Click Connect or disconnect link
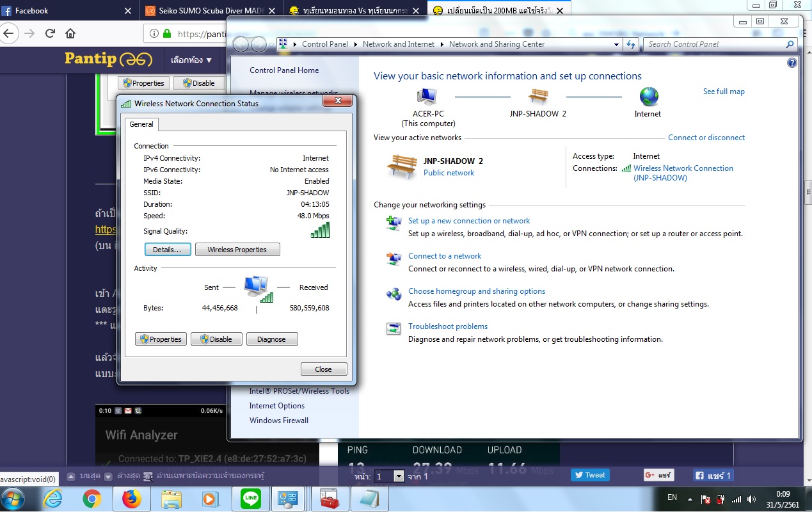This screenshot has height=514, width=812. 706,138
